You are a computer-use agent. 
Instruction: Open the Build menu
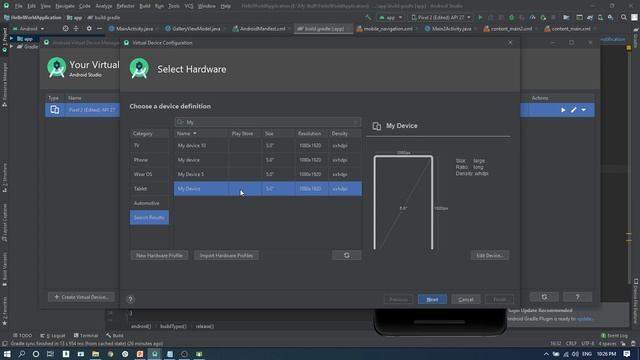pyautogui.click(x=145, y=6)
